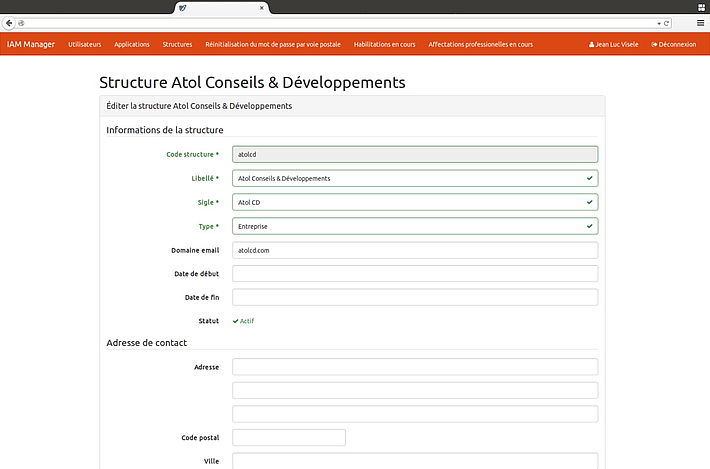Click the Ville label
The height and width of the screenshot is (469, 710).
coord(211,461)
